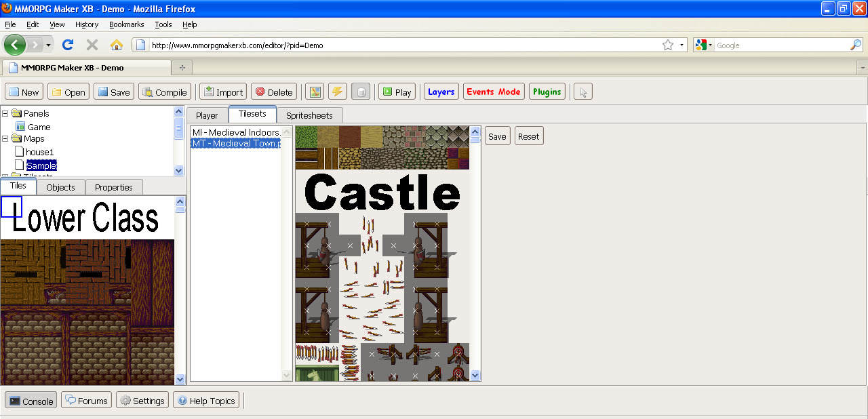Screen dimensions: 868x419
Task: Switch to the Tilesets tab
Action: click(252, 114)
